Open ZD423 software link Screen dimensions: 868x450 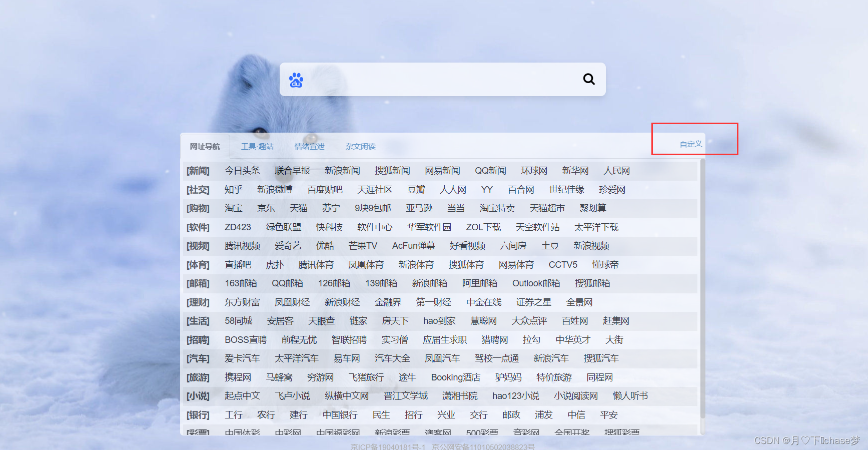(238, 227)
